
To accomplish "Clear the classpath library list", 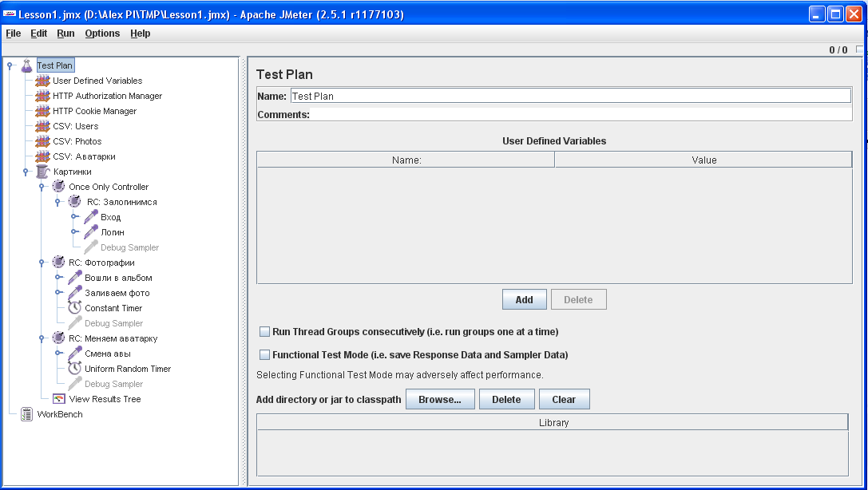I will pos(564,399).
